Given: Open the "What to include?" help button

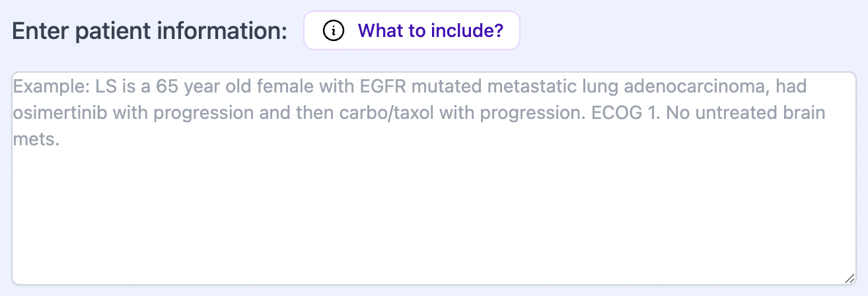Looking at the screenshot, I should pyautogui.click(x=412, y=30).
